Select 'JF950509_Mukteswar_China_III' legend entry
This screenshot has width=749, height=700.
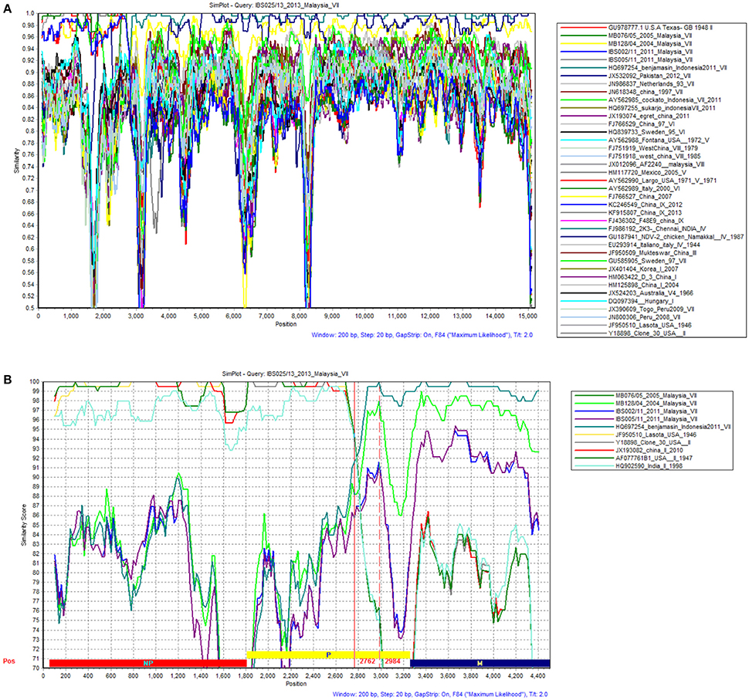(x=652, y=253)
